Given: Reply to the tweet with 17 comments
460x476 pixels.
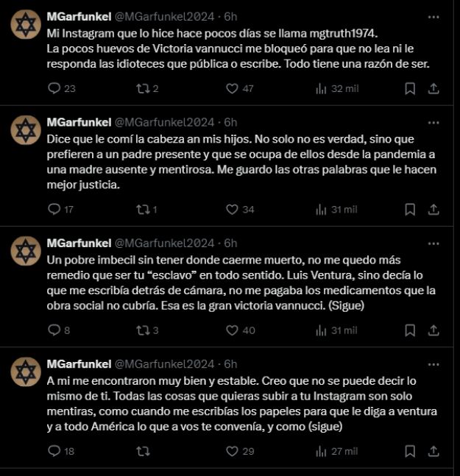Looking at the screenshot, I should 54,209.
